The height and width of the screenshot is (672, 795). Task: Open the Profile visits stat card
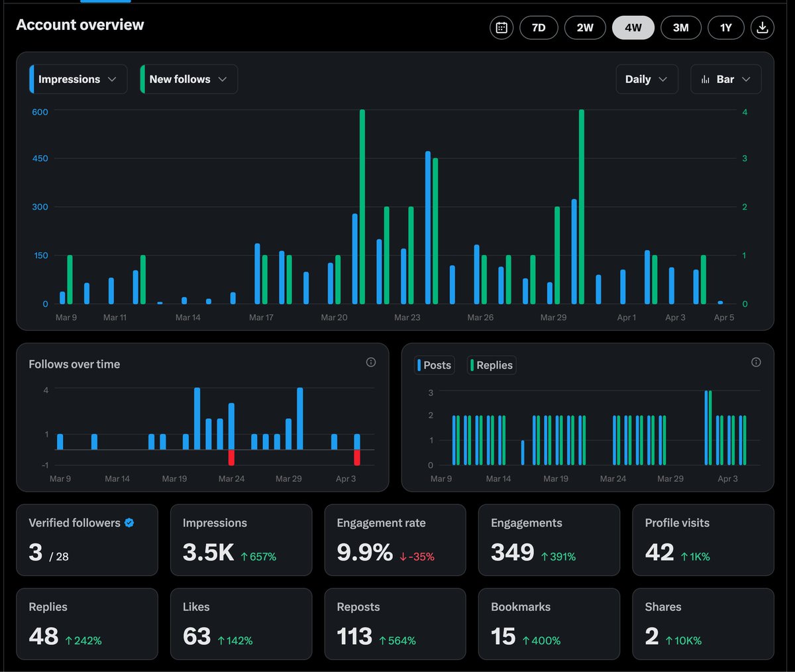703,540
